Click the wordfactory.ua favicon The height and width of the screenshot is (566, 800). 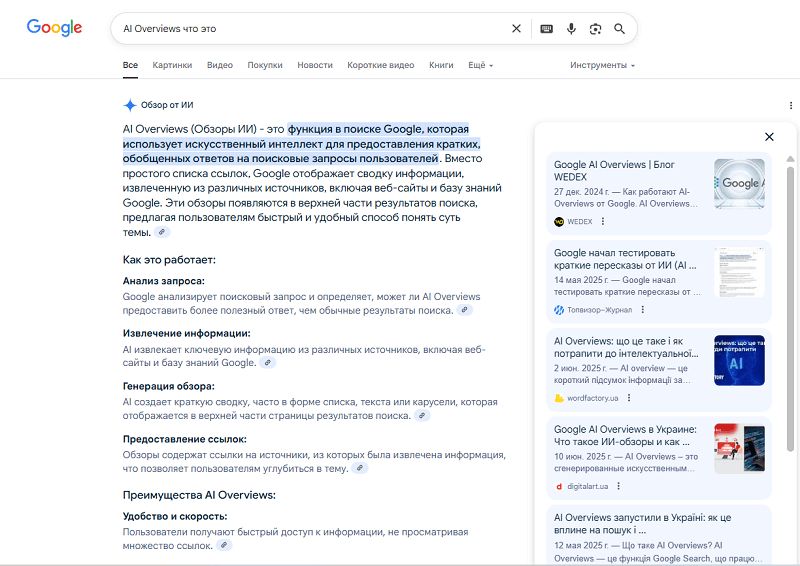(x=559, y=398)
